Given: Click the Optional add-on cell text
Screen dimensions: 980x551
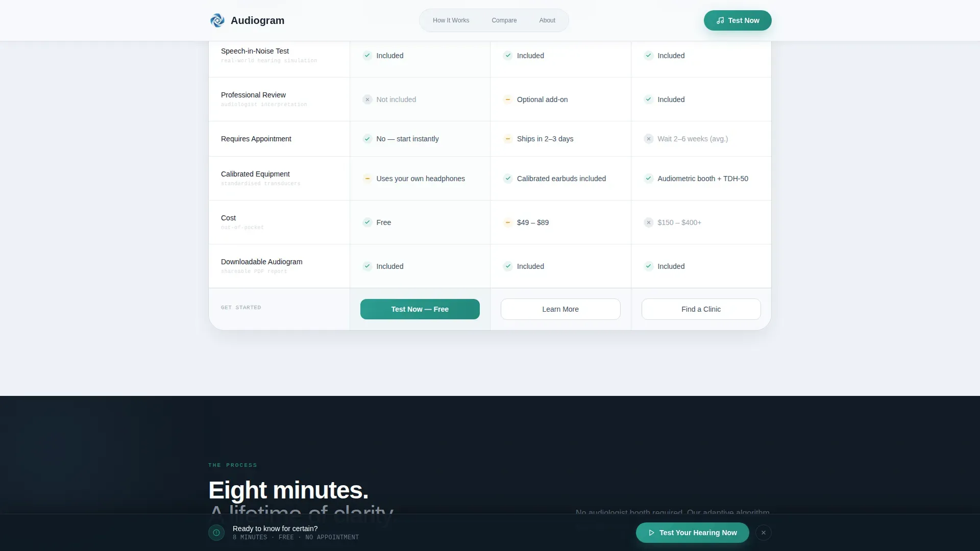Looking at the screenshot, I should pos(543,99).
